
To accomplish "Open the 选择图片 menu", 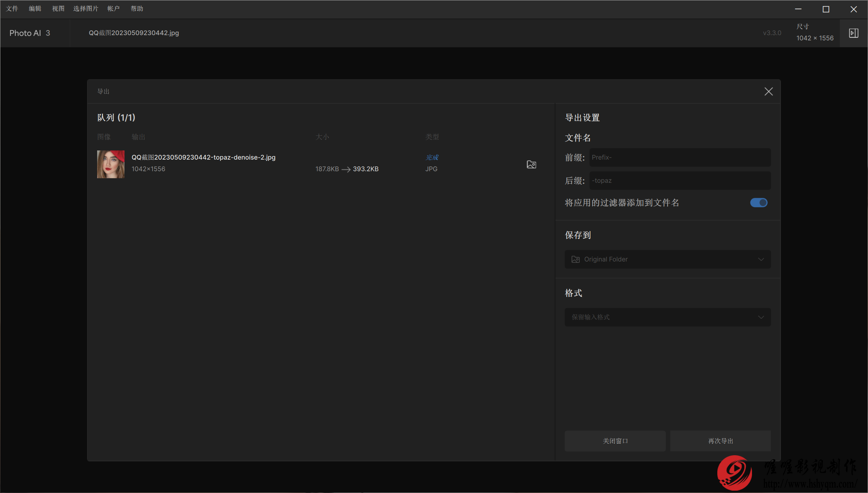I will [x=86, y=8].
